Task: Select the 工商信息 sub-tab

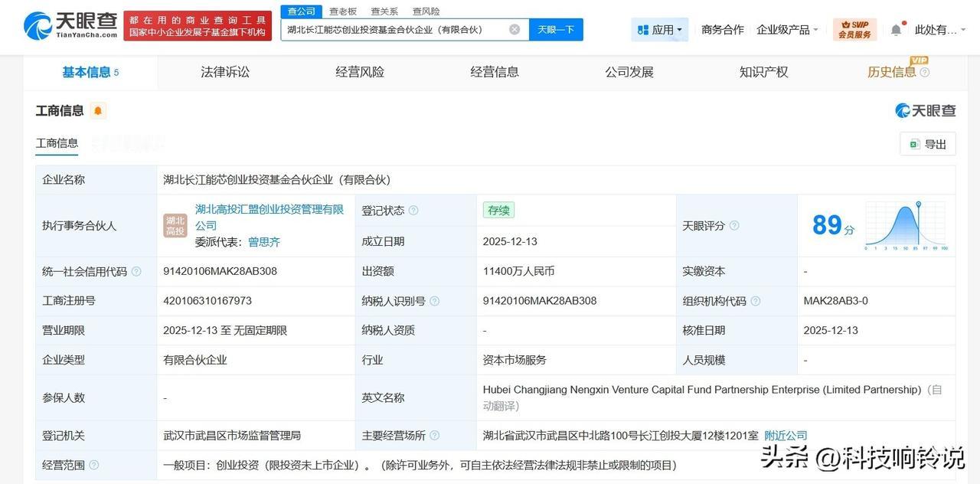Action: tap(57, 143)
